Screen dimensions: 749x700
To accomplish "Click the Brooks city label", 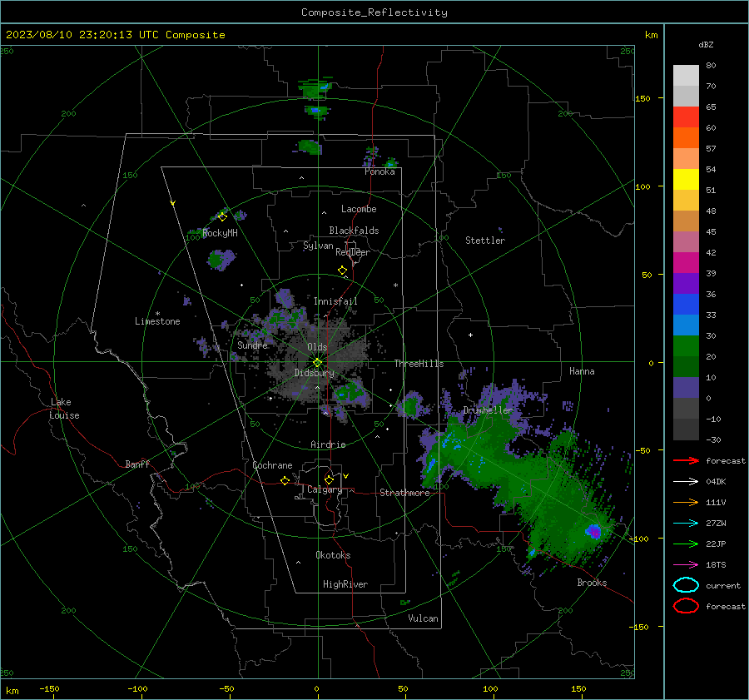I will [592, 583].
